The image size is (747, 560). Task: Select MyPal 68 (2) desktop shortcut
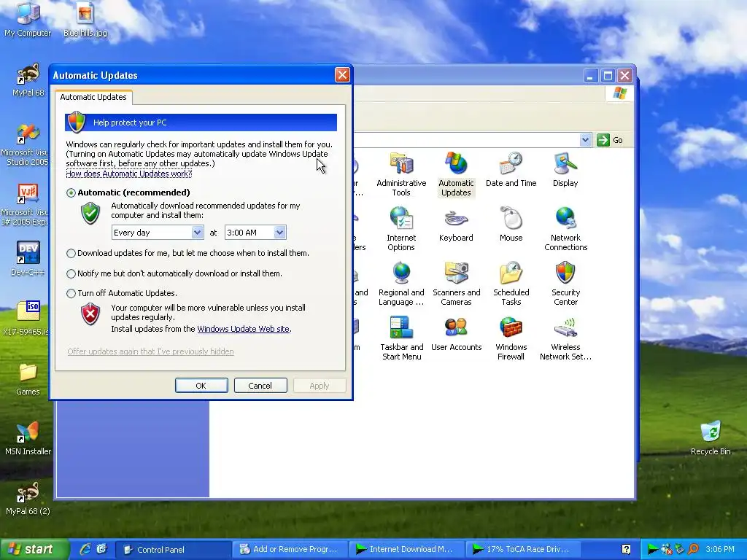tap(28, 498)
